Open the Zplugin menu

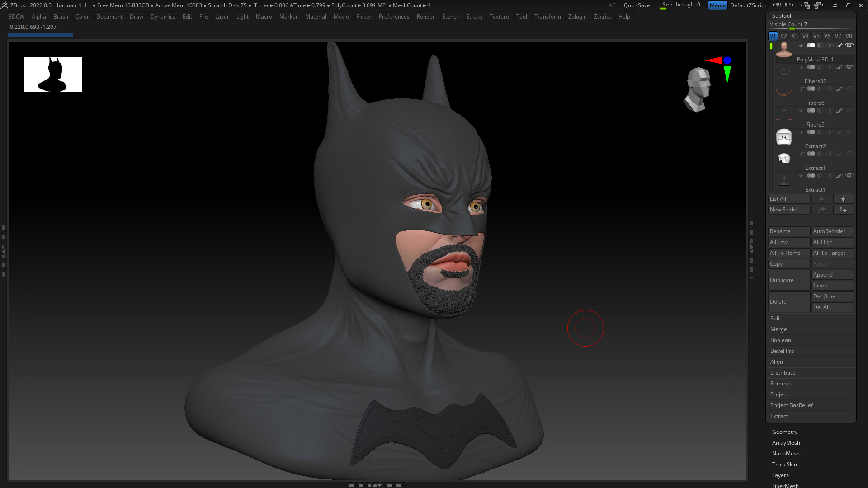pos(577,17)
